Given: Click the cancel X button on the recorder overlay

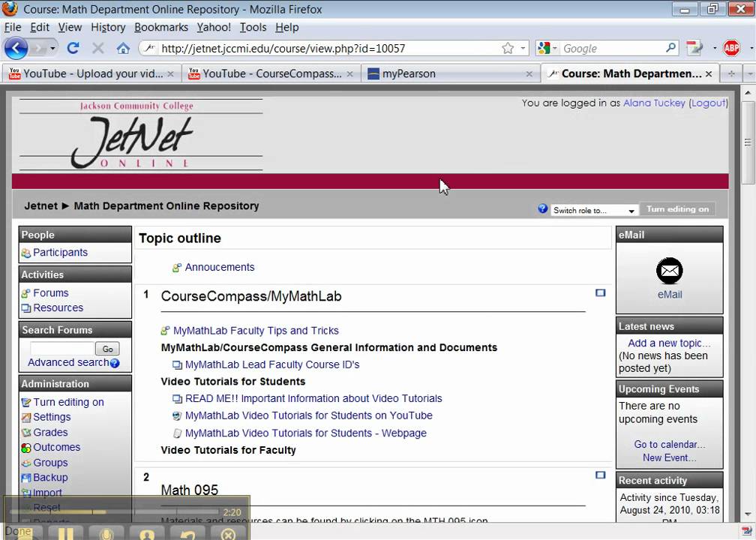Looking at the screenshot, I should (x=228, y=532).
